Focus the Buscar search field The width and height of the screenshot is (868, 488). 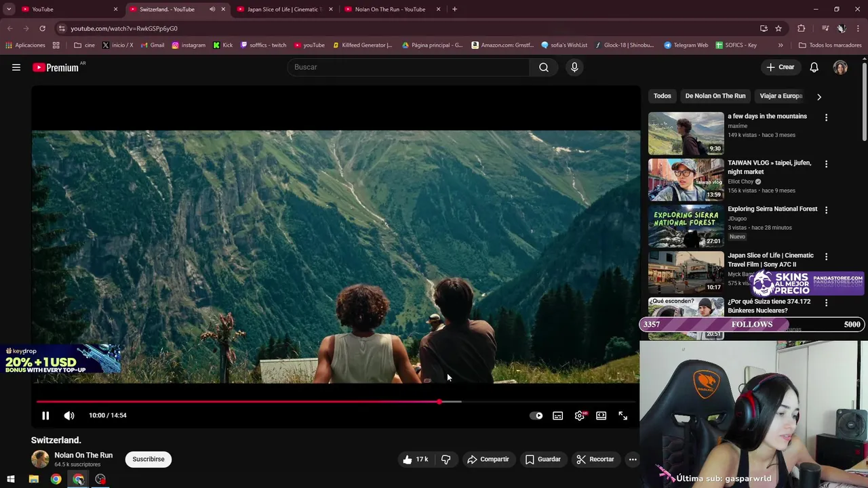pyautogui.click(x=409, y=67)
